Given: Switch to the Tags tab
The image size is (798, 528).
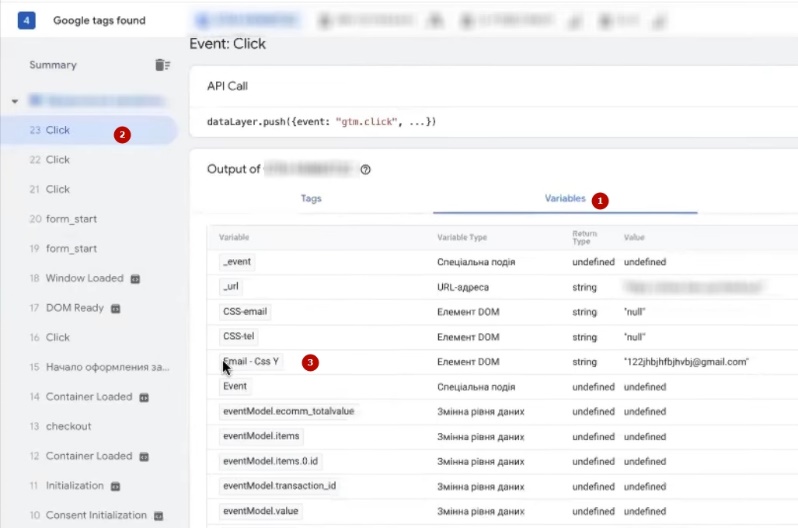Looking at the screenshot, I should point(311,199).
